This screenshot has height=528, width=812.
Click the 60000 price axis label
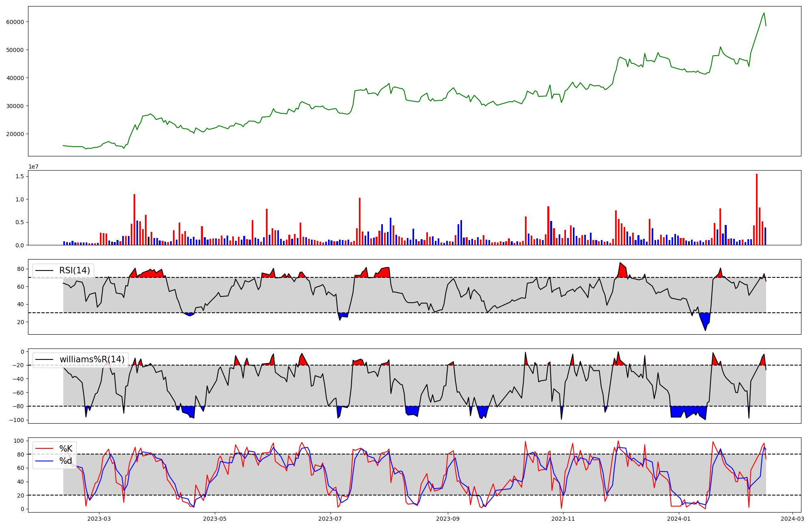15,22
